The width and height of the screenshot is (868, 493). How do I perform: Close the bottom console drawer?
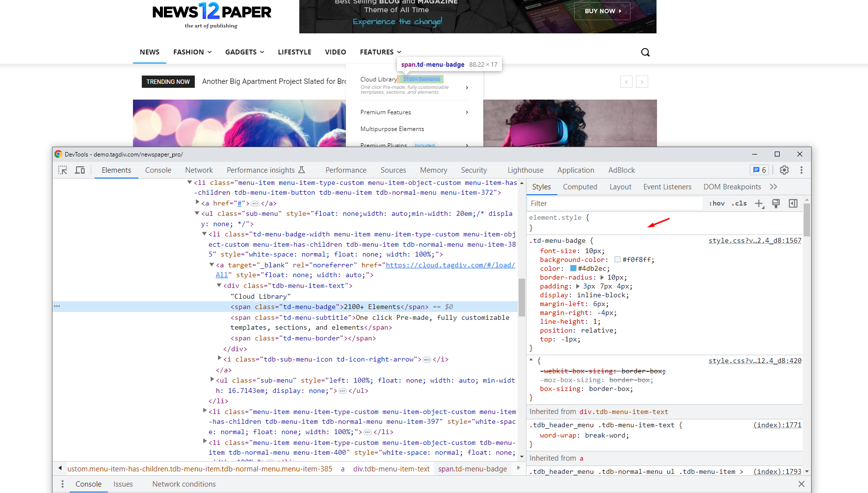[801, 484]
